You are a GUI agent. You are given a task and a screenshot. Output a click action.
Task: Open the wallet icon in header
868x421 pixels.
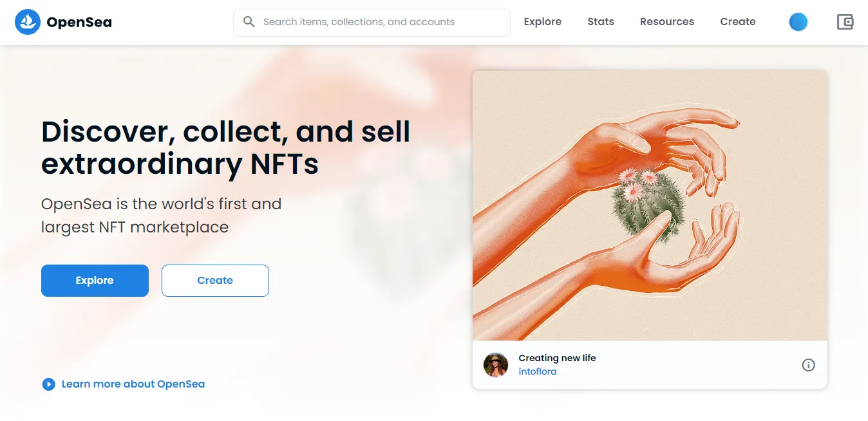coord(845,22)
